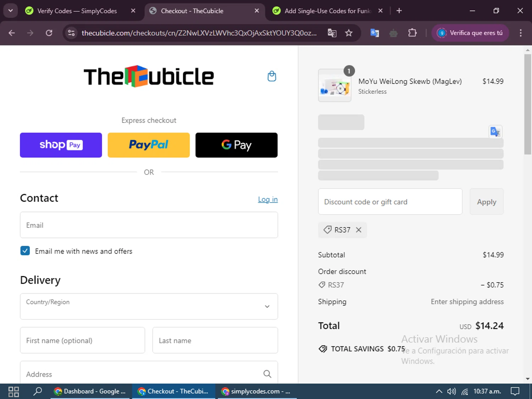532x399 pixels.
Task: Click the browser address bar URL
Action: point(199,33)
